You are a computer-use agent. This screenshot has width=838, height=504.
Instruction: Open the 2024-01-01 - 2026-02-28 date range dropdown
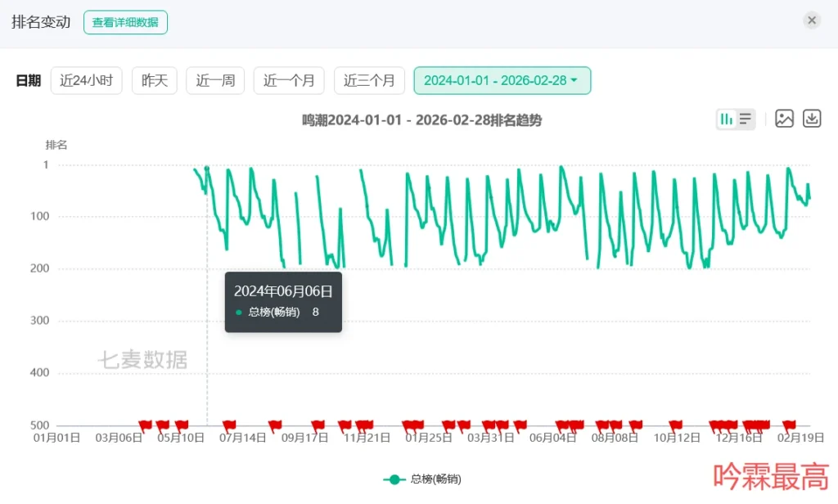pos(501,80)
